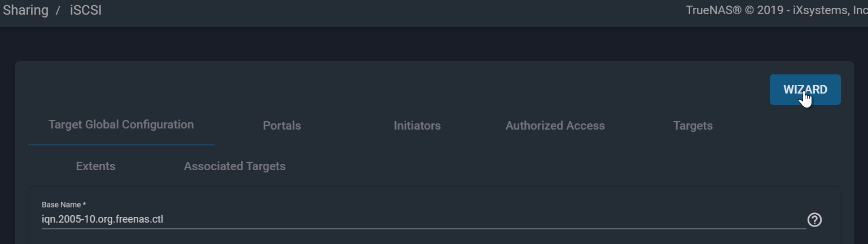Click the iSCSI breadcrumb

click(86, 11)
